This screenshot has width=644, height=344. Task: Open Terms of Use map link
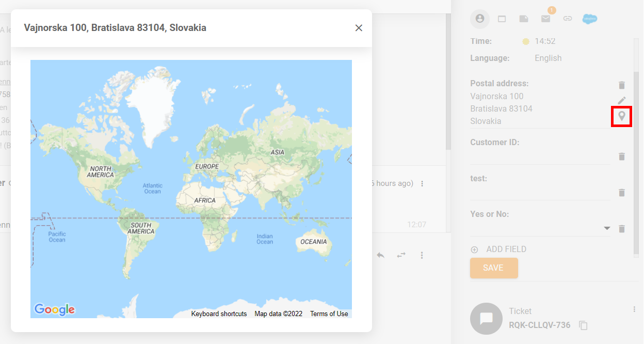pyautogui.click(x=329, y=314)
